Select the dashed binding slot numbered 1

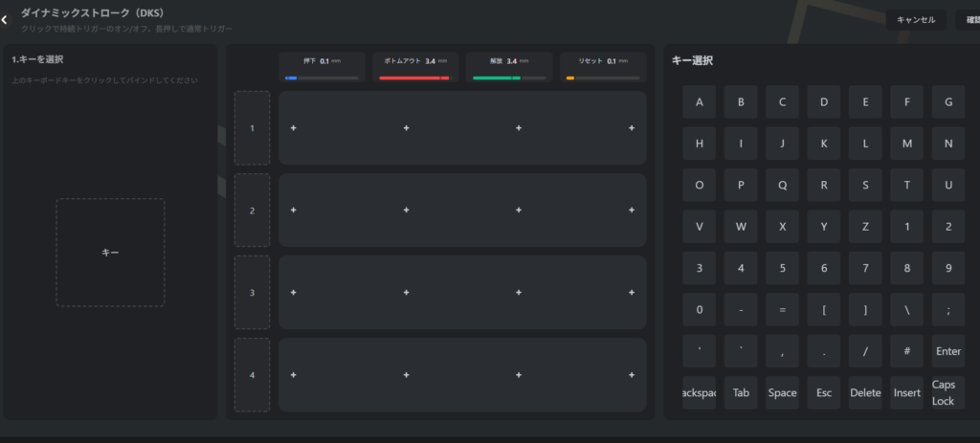point(252,128)
